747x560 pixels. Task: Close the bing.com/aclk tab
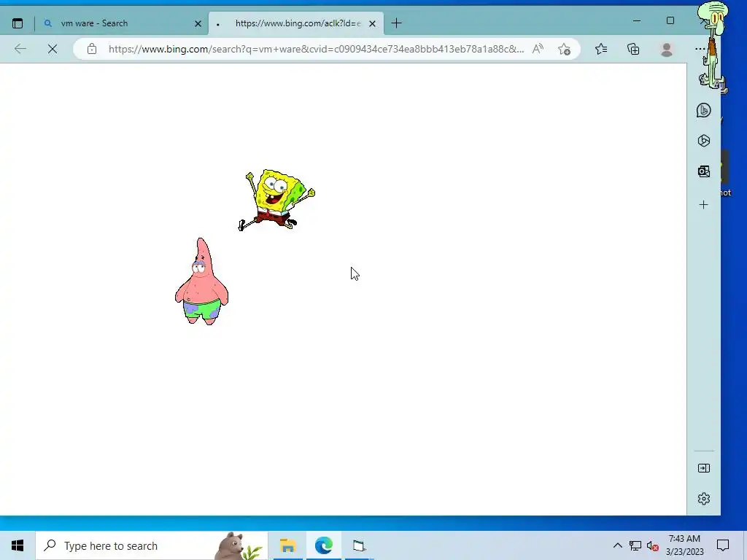point(373,23)
